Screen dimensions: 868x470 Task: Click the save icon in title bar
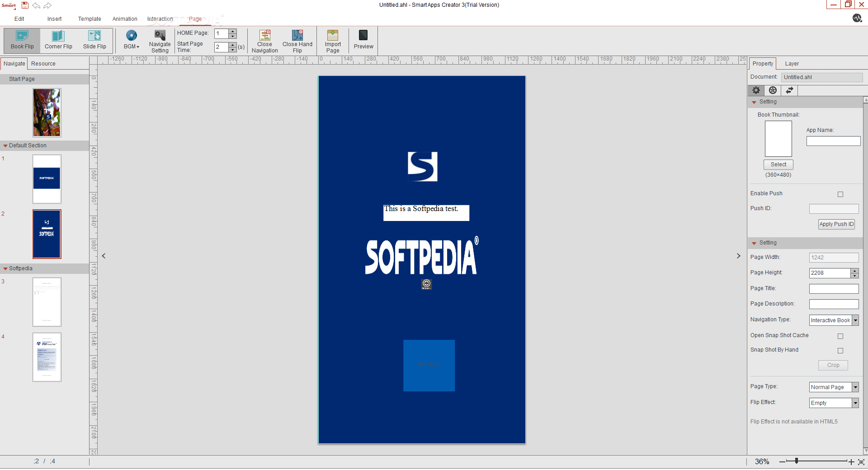25,5
